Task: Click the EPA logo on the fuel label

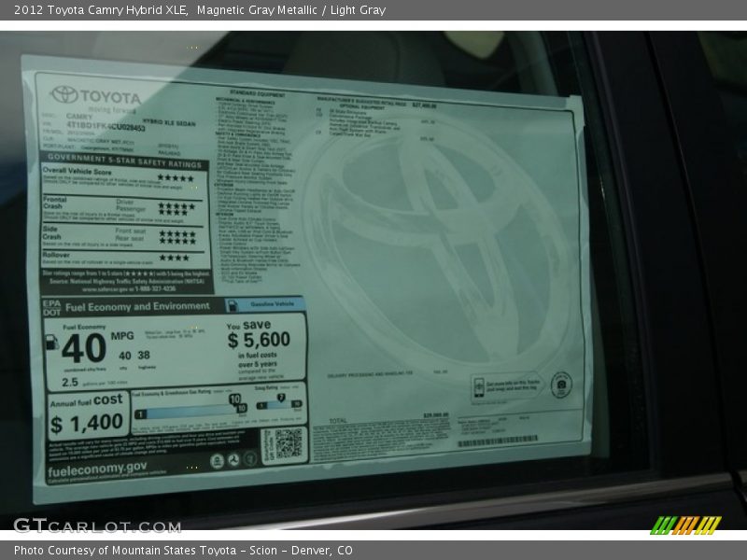Action: pos(49,304)
